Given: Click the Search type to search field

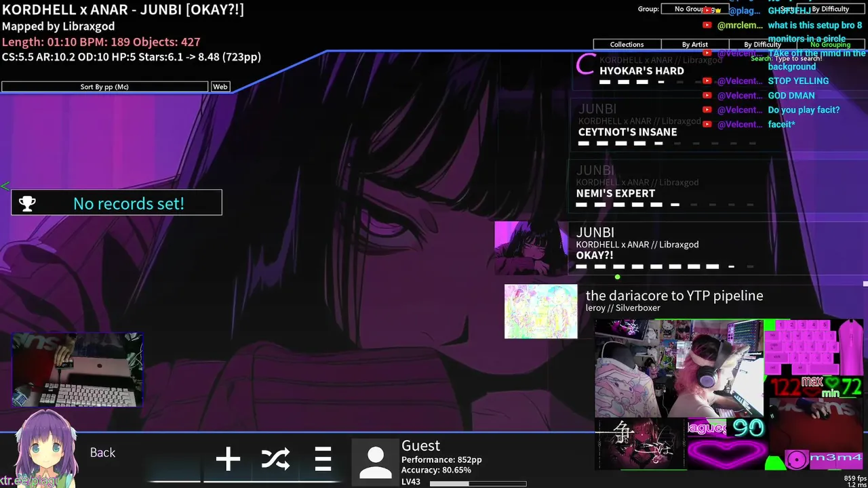Looking at the screenshot, I should (x=787, y=58).
